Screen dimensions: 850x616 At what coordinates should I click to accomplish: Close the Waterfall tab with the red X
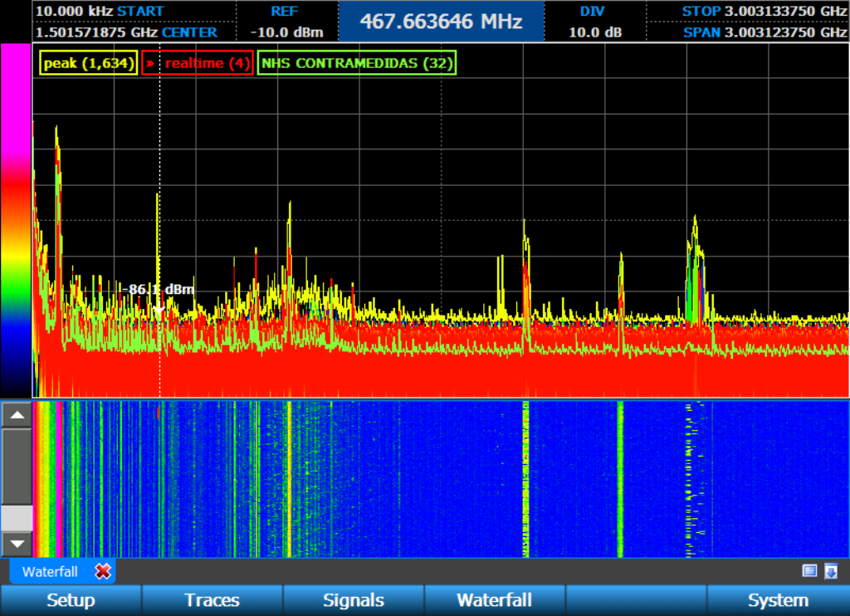[103, 571]
